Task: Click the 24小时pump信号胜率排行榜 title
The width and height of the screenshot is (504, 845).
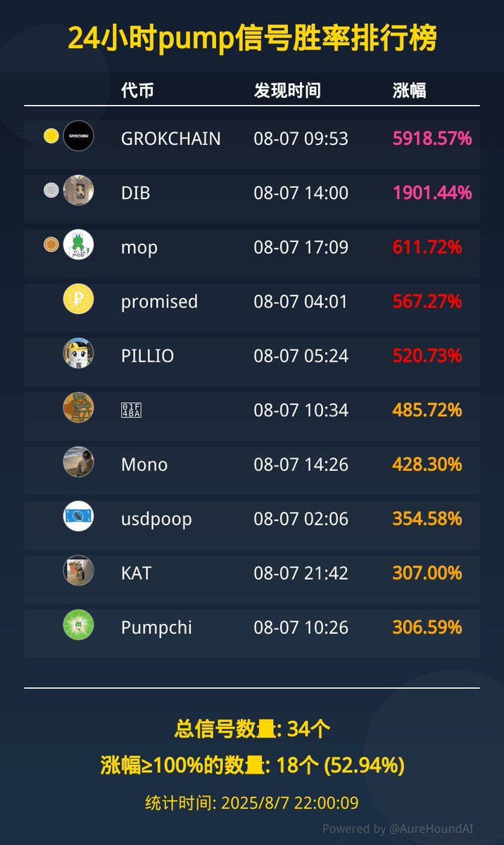Action: tap(252, 39)
